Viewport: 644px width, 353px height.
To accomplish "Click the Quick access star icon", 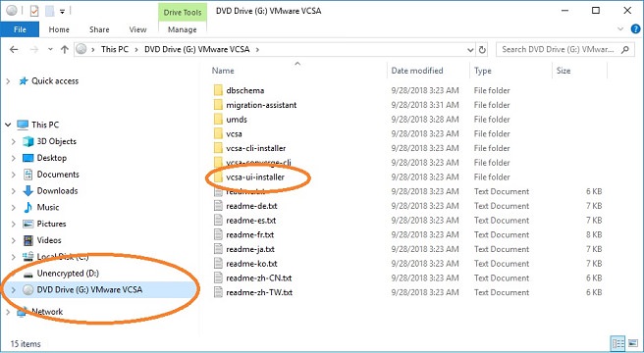I will tap(24, 80).
